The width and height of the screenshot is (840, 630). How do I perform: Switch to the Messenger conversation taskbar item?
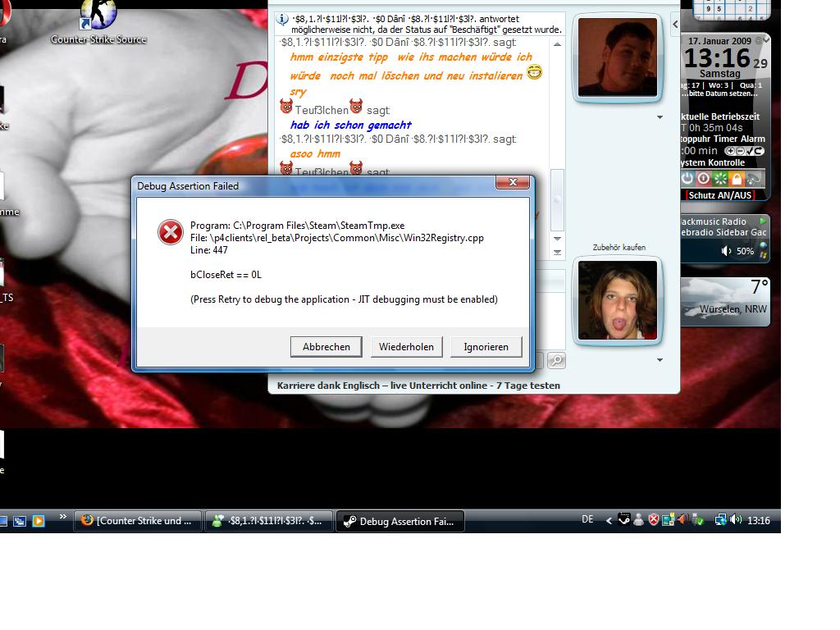pos(269,521)
